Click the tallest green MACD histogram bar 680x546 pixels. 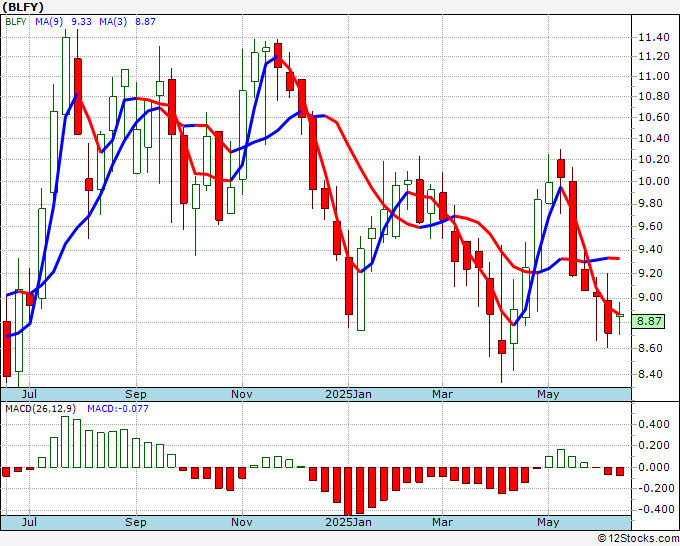(x=65, y=442)
